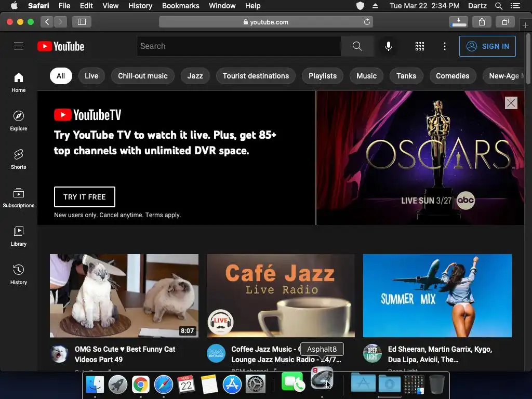Viewport: 532px width, 399px height.
Task: Open App Store from the Dock
Action: [x=232, y=384]
